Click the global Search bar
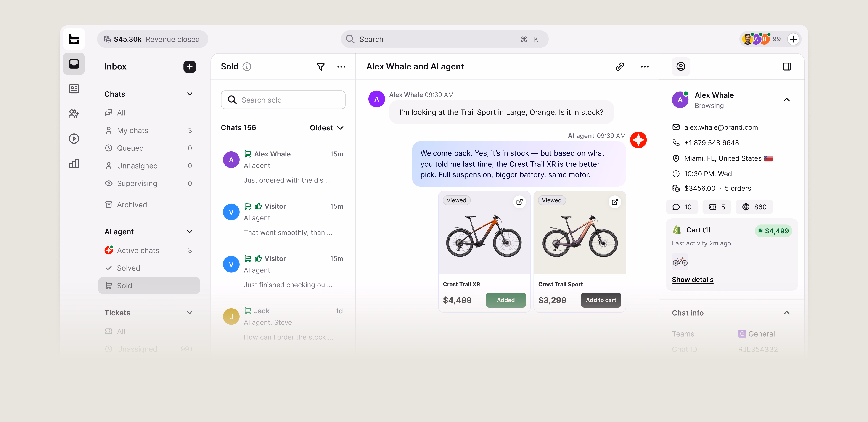The image size is (868, 422). 444,39
